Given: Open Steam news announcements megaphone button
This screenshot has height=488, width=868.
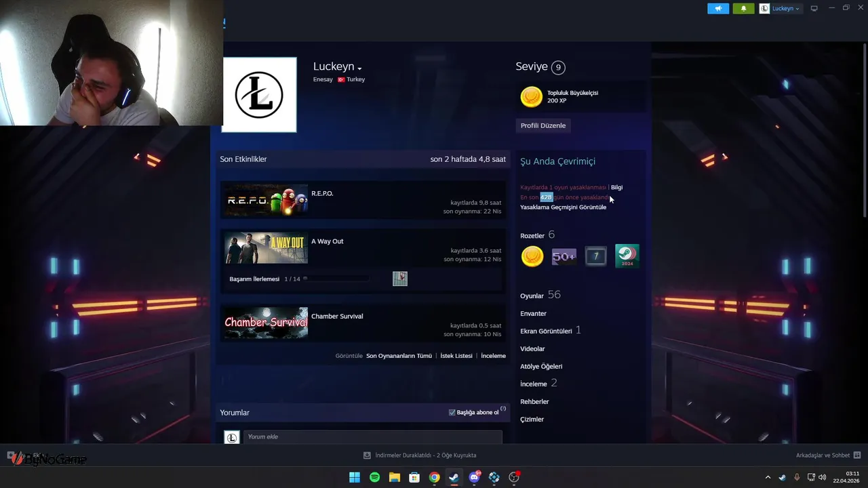Looking at the screenshot, I should tap(718, 8).
